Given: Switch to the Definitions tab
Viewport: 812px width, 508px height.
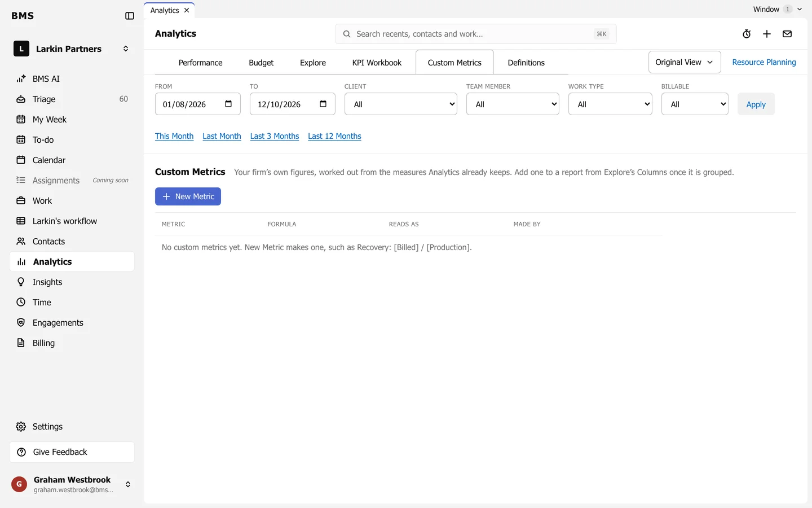Looking at the screenshot, I should tap(526, 63).
